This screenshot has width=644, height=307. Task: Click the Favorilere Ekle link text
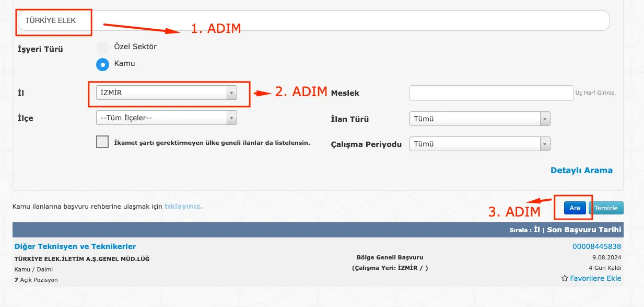(596, 278)
